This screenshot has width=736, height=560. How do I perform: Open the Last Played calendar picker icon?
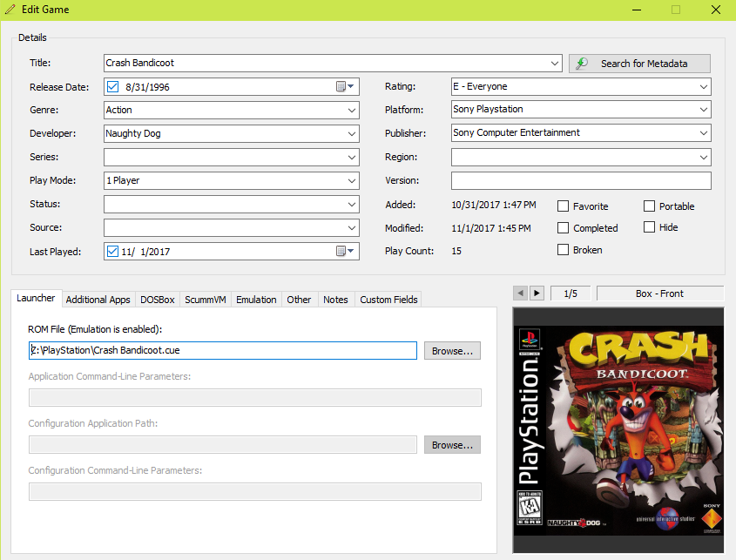[345, 251]
